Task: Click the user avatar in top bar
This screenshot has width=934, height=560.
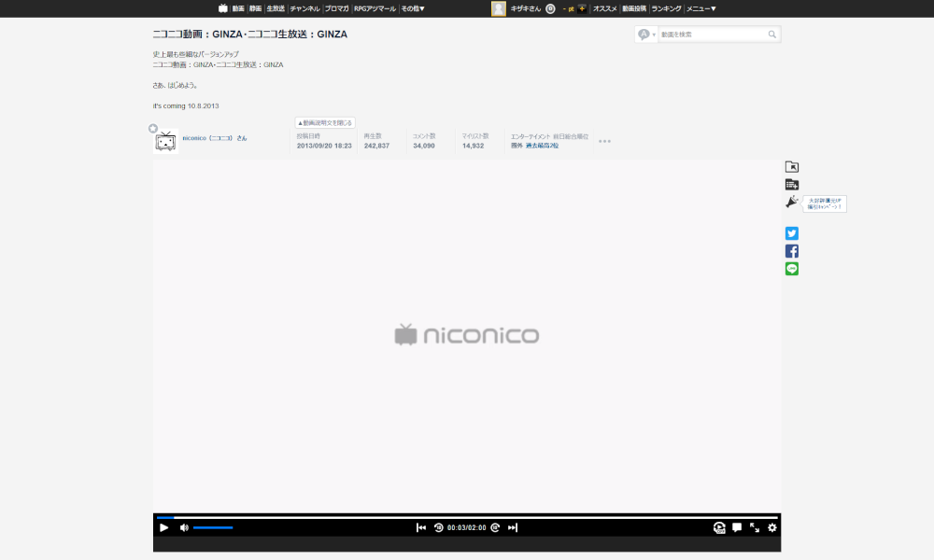Action: point(499,8)
